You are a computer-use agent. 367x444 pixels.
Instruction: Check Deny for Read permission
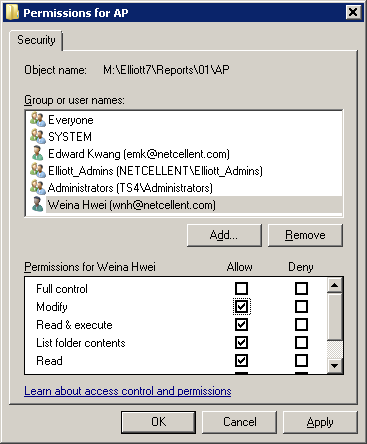pos(301,360)
